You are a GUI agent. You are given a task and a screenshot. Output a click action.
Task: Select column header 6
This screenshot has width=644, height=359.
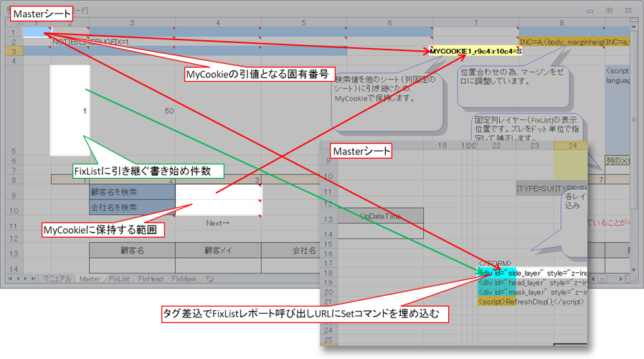[389, 23]
